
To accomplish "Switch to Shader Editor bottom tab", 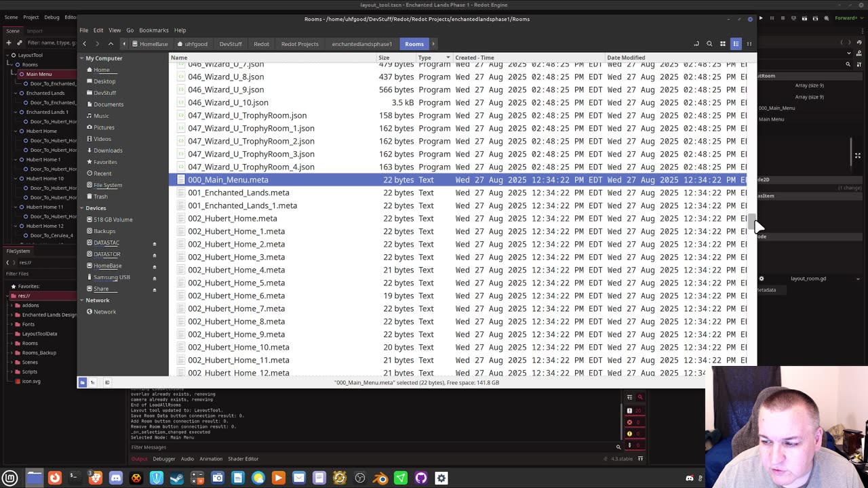I will pos(243,459).
